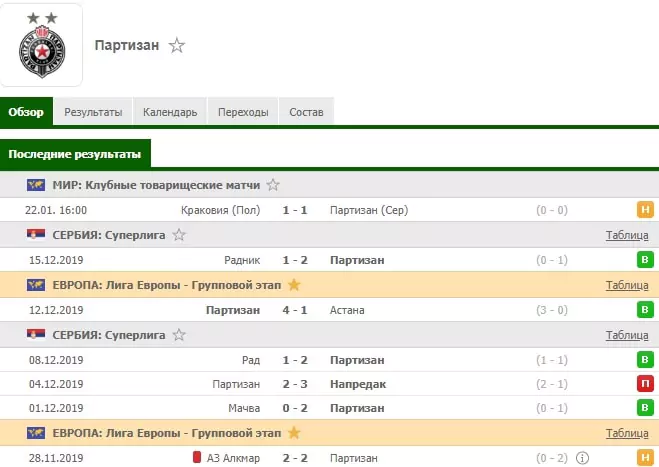Select the Последние результаты section tab
Image resolution: width=659 pixels, height=467 pixels.
[x=75, y=154]
